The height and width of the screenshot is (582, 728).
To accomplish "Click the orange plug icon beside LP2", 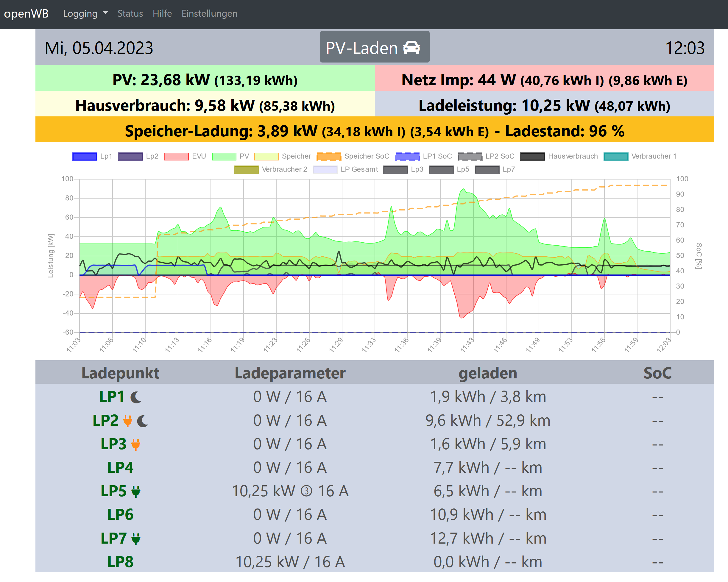I will pos(128,421).
